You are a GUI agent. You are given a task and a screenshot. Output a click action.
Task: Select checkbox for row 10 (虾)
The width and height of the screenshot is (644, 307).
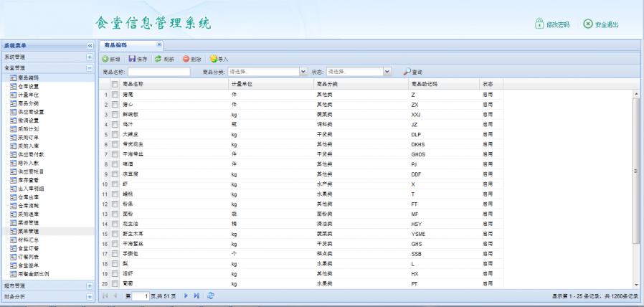(115, 184)
